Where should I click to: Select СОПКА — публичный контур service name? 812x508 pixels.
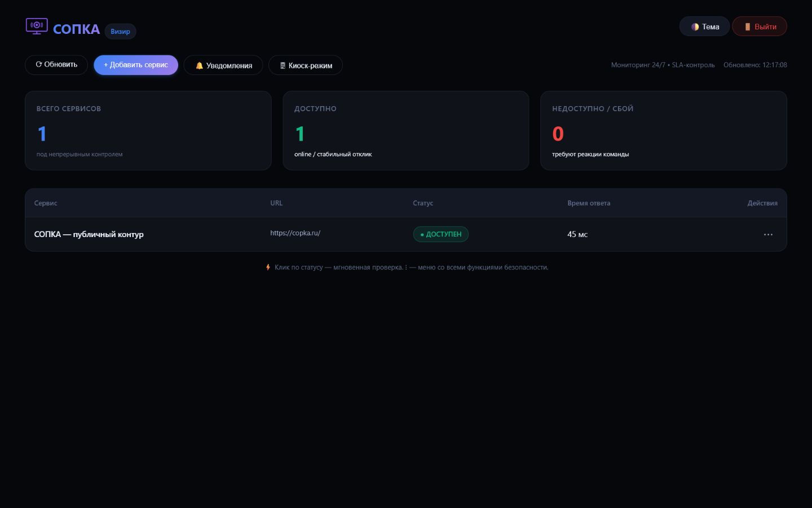[89, 234]
